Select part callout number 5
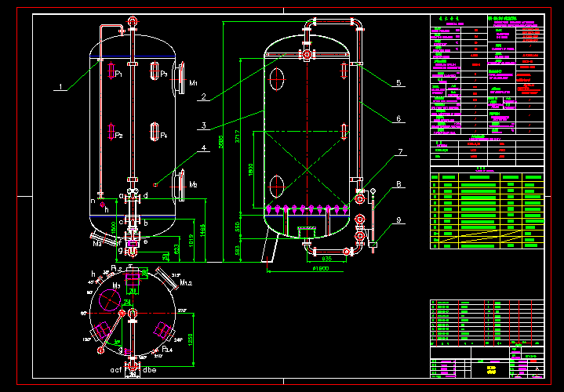The height and width of the screenshot is (392, 564). click(399, 82)
